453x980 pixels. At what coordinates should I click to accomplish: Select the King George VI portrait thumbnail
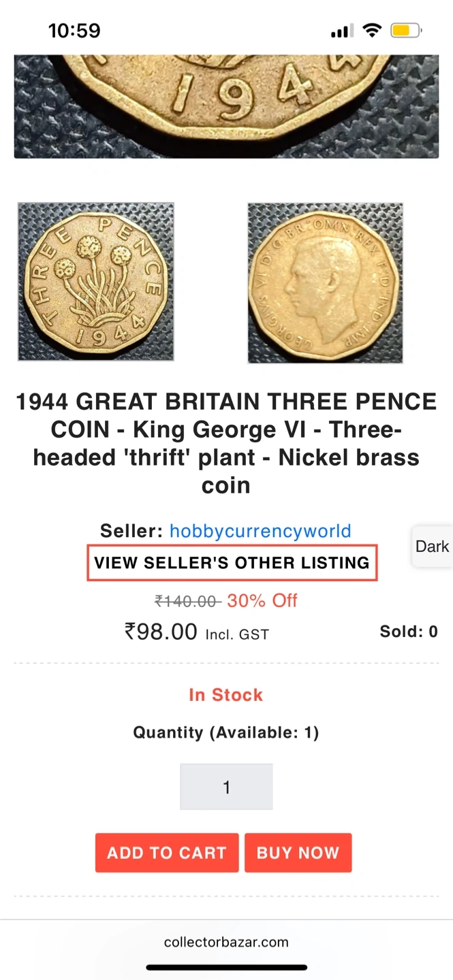(x=325, y=282)
